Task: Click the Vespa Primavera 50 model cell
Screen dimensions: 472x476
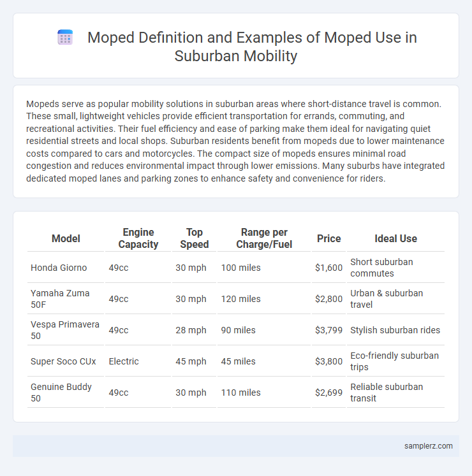Action: pos(66,330)
